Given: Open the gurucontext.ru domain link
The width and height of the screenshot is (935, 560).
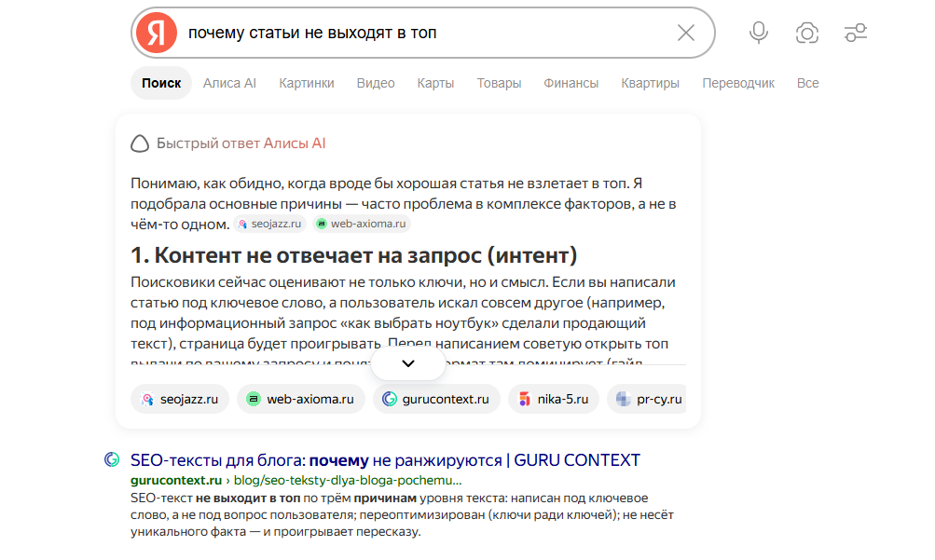Looking at the screenshot, I should pos(176,480).
